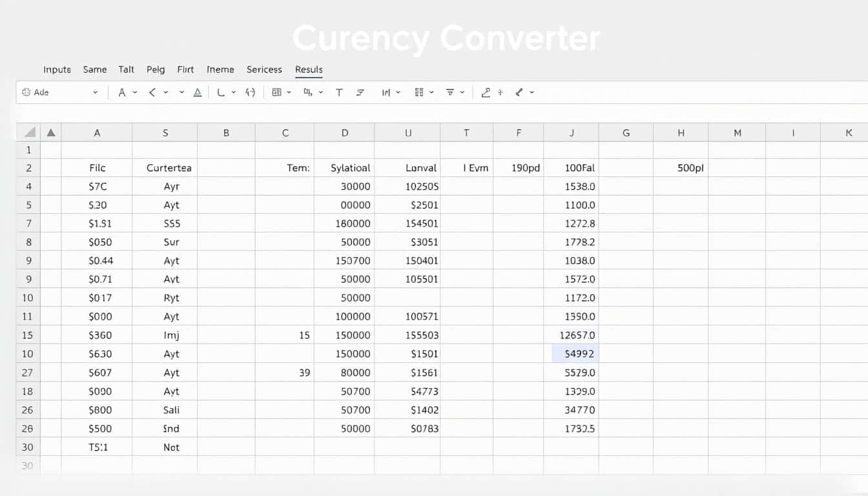Viewport: 868px width, 496px height.
Task: Click the underlined A font color icon
Action: coord(198,92)
